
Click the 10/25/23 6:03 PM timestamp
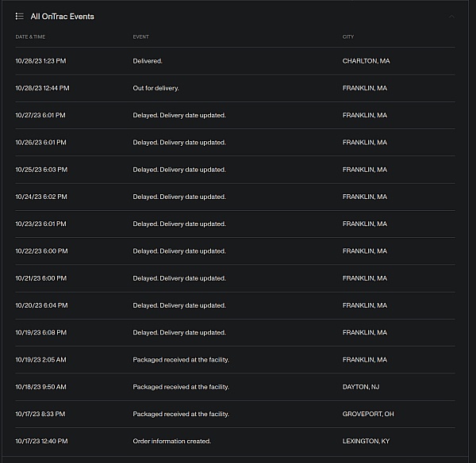40,170
